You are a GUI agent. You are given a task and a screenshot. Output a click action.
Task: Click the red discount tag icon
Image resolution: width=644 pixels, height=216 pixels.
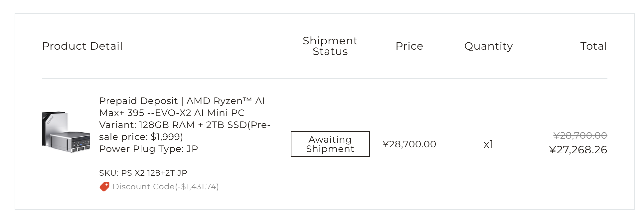point(104,187)
